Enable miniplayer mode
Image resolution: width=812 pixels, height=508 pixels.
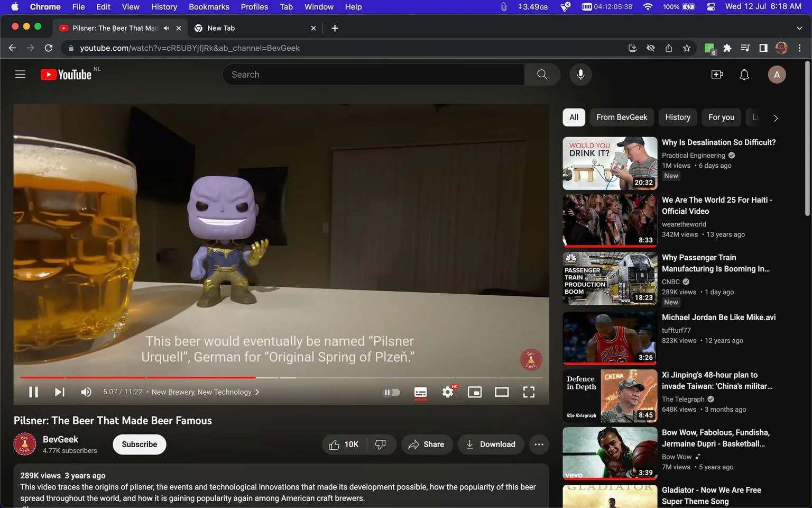click(x=475, y=392)
